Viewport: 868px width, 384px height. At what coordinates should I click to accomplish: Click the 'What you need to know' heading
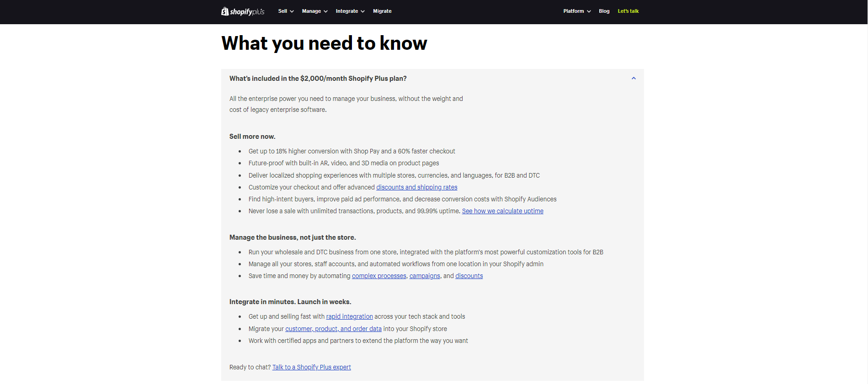pos(324,43)
